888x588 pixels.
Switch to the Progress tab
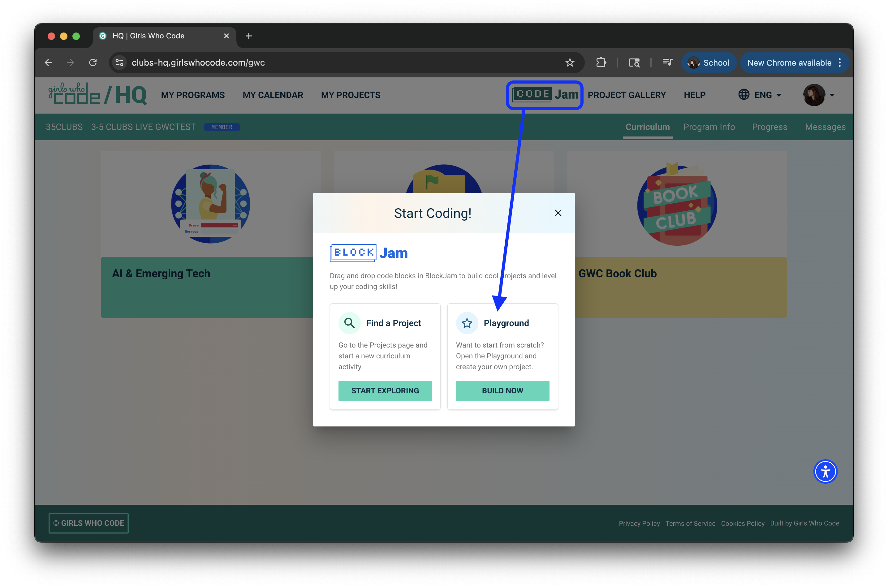tap(769, 127)
